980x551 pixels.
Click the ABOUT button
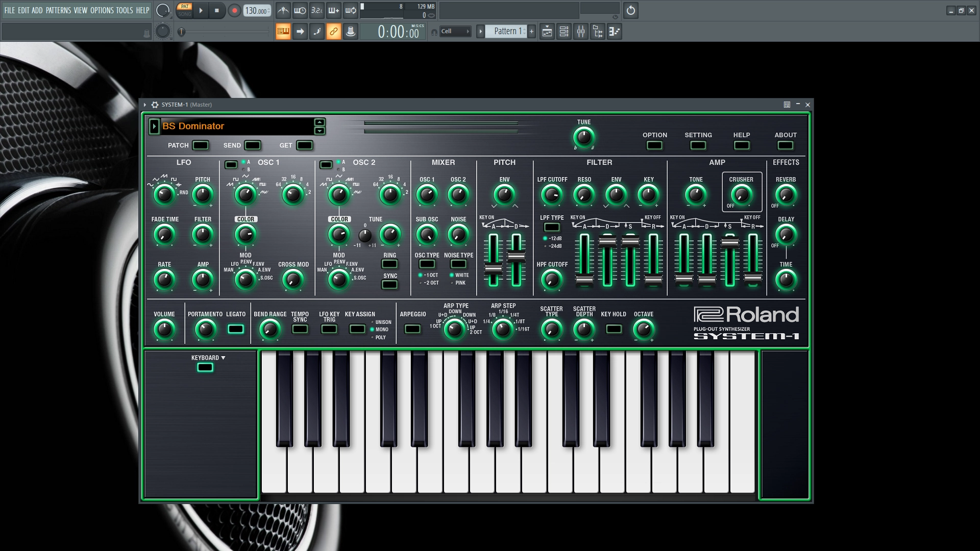785,145
